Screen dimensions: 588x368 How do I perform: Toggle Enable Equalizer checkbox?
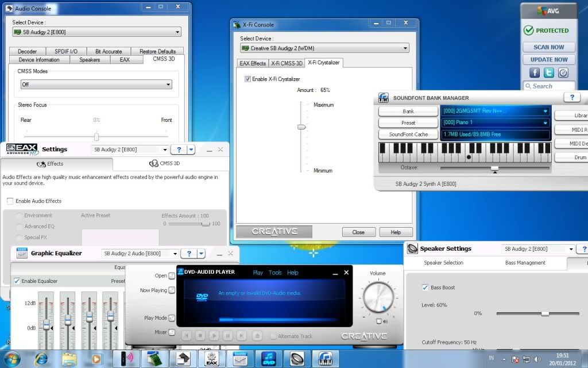coord(17,281)
